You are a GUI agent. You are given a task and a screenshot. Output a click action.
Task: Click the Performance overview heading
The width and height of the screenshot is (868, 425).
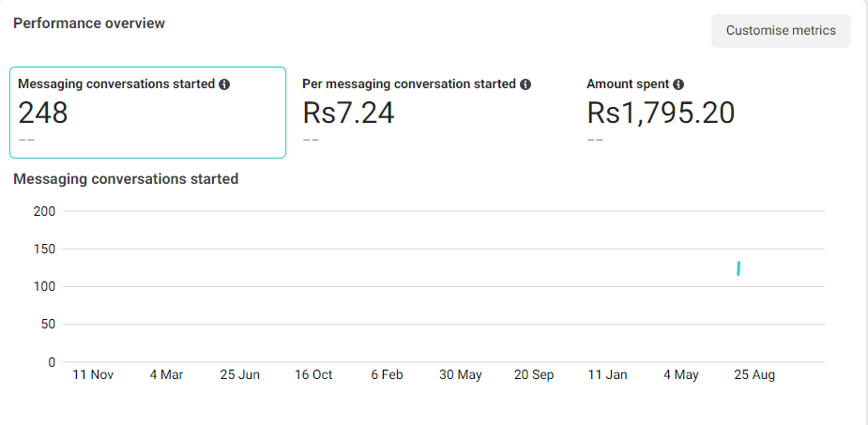(89, 23)
